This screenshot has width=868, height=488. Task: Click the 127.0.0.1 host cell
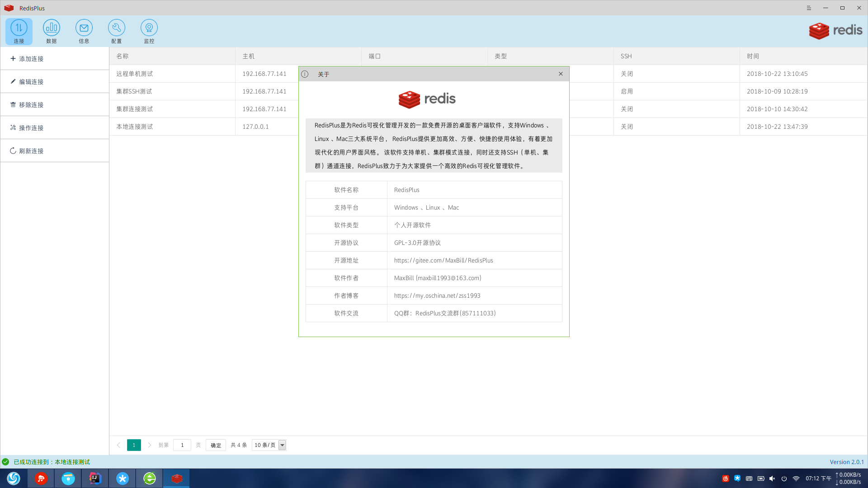point(255,127)
